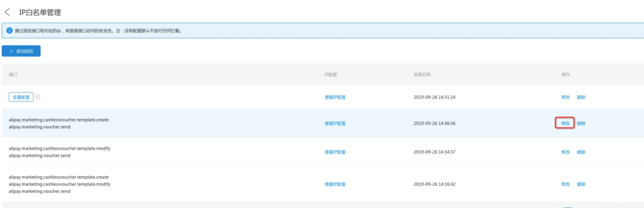Click the IP配置 column header
Screen dimensions: 644x208
tap(331, 75)
